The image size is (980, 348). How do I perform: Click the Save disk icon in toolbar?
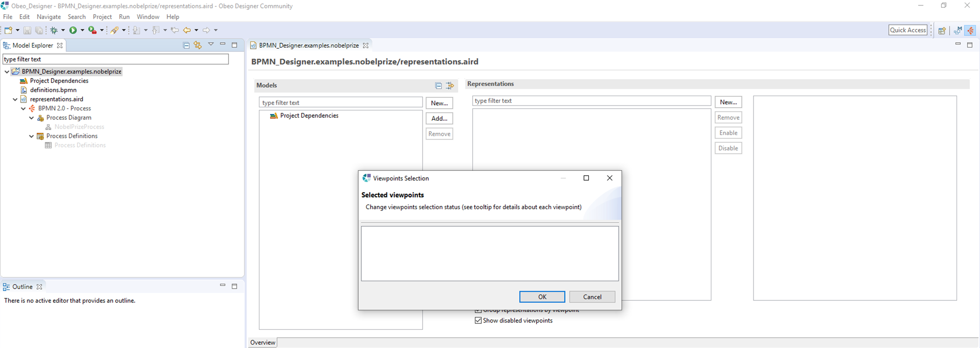(x=27, y=30)
